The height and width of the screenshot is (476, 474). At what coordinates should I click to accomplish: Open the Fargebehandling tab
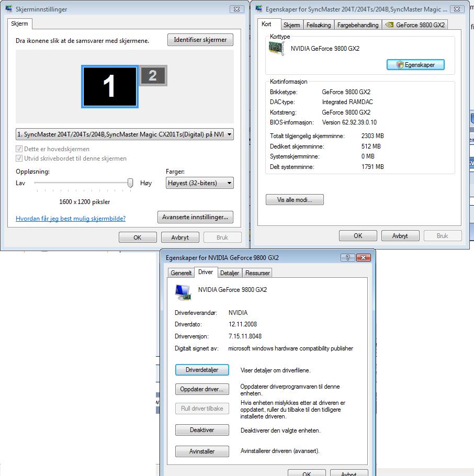click(358, 25)
